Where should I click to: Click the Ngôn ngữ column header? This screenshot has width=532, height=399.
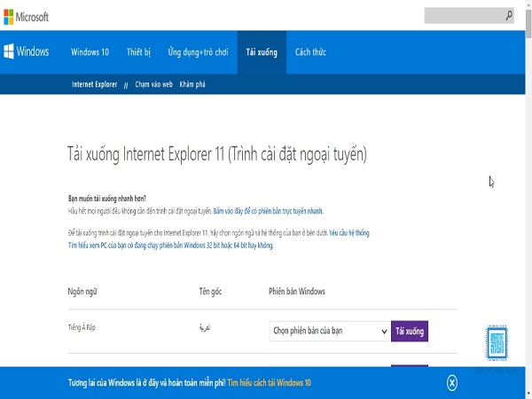click(82, 292)
